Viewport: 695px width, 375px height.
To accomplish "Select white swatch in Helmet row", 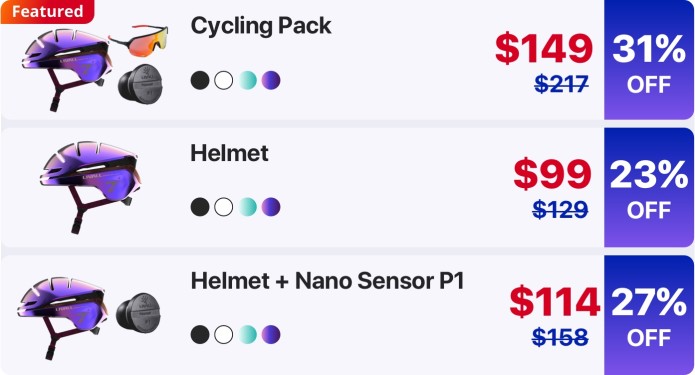I will pyautogui.click(x=223, y=207).
